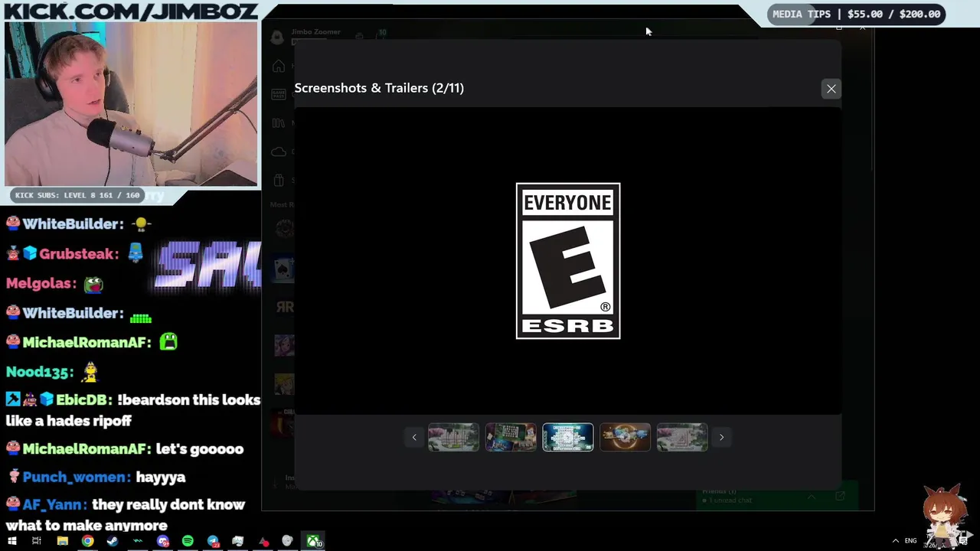The image size is (980, 551).
Task: Open Telegram from the taskbar
Action: (213, 542)
